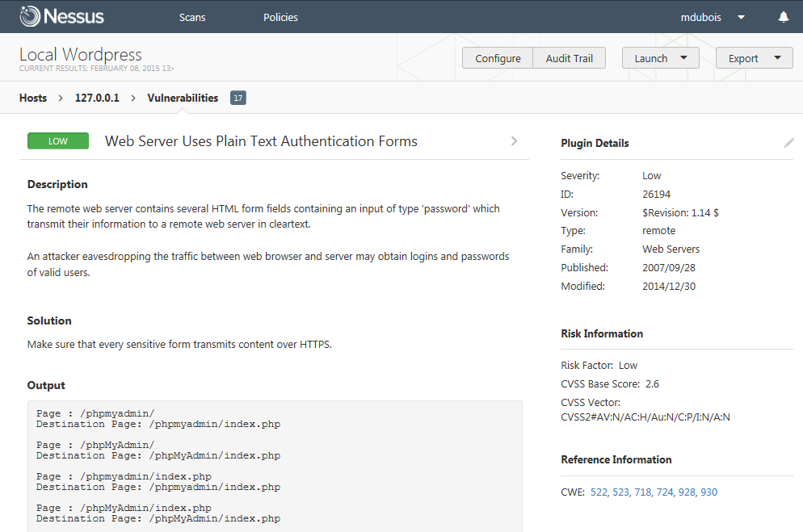The height and width of the screenshot is (532, 803).
Task: Click the green LOW severity badge
Action: [x=58, y=141]
